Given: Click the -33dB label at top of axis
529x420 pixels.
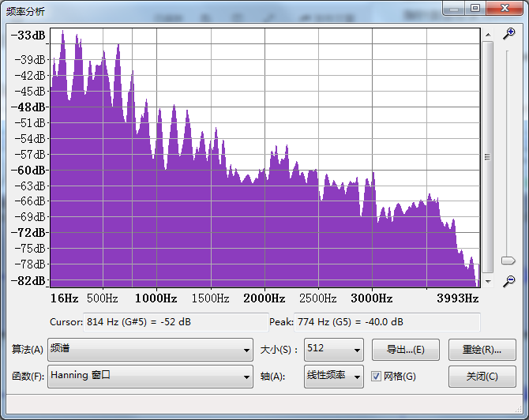Looking at the screenshot, I should 28,35.
